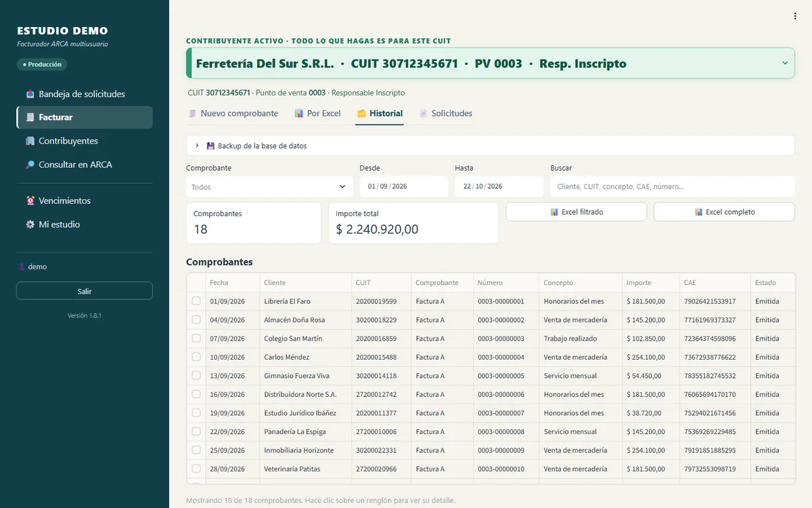Click the Excel filtrado button
The width and height of the screenshot is (812, 508).
pos(577,212)
